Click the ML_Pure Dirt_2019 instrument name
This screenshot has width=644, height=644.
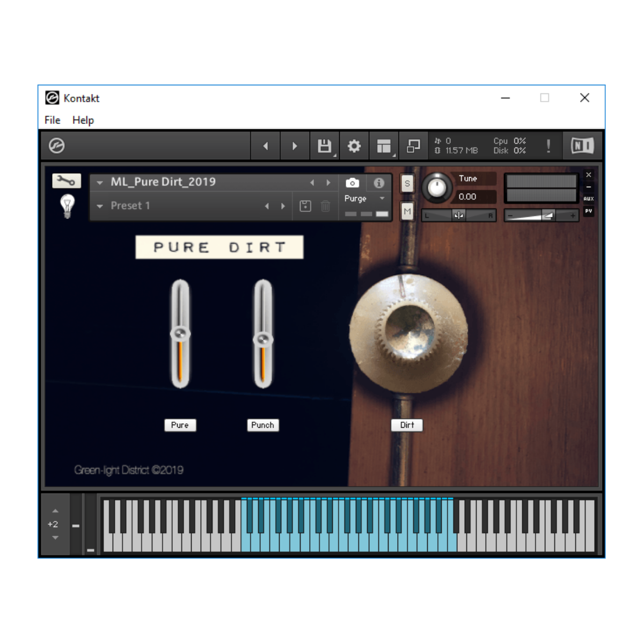[x=163, y=182]
